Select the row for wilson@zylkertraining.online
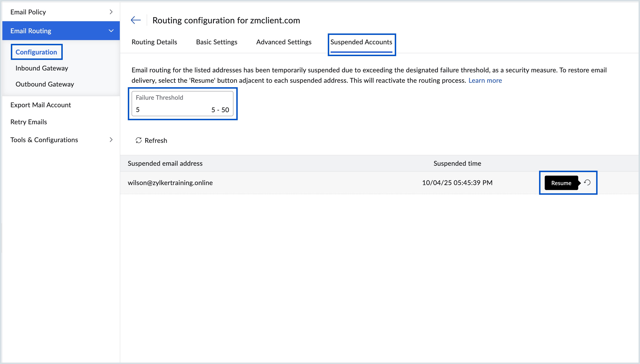640x364 pixels. 170,182
